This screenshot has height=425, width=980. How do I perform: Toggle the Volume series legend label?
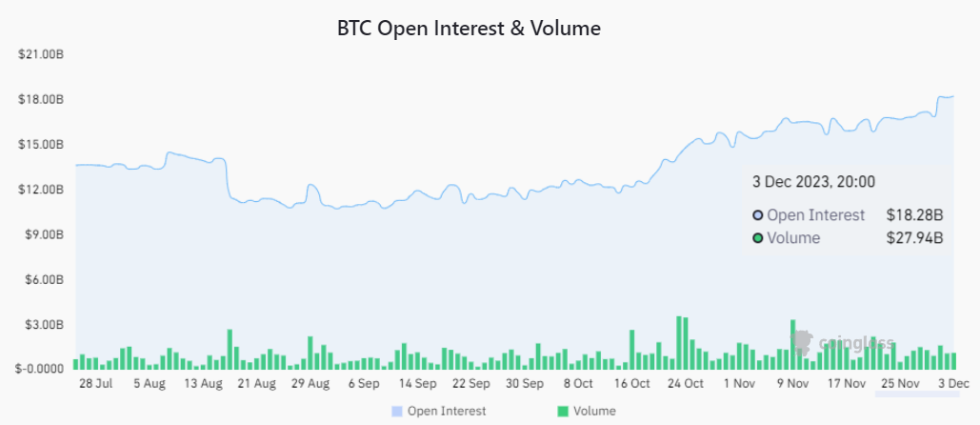594,411
